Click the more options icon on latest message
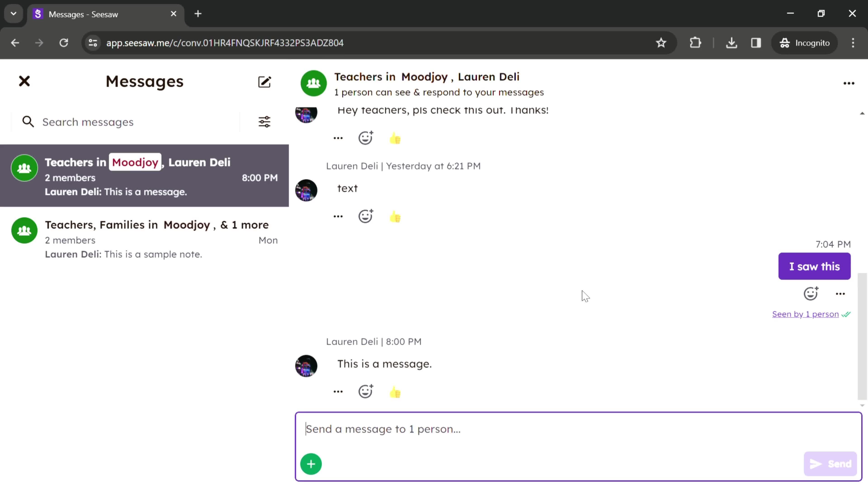868x488 pixels. (337, 392)
